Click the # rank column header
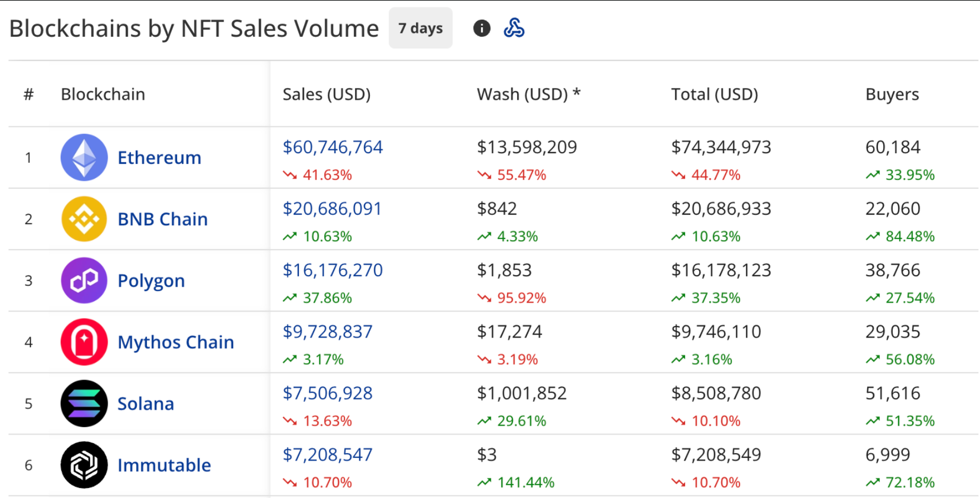 (29, 94)
